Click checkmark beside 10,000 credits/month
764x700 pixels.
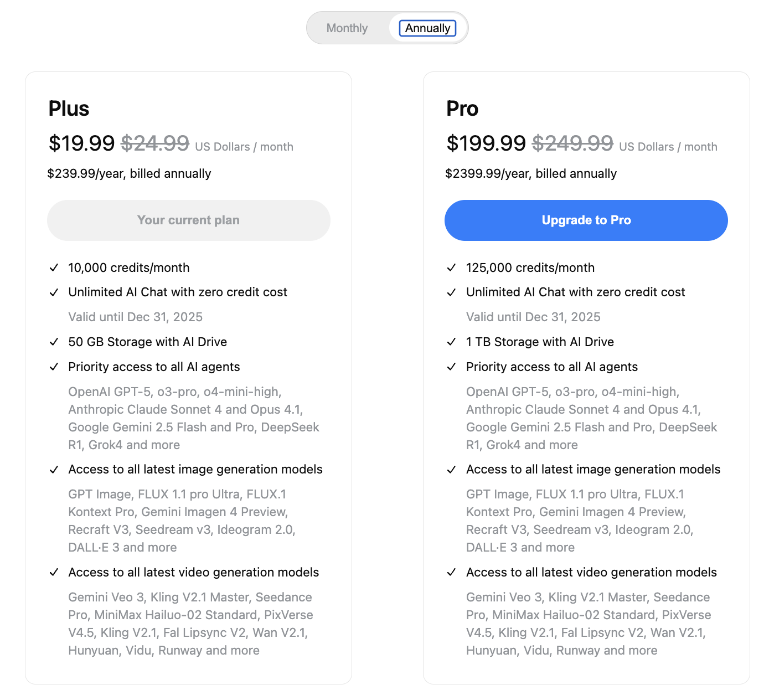(54, 268)
